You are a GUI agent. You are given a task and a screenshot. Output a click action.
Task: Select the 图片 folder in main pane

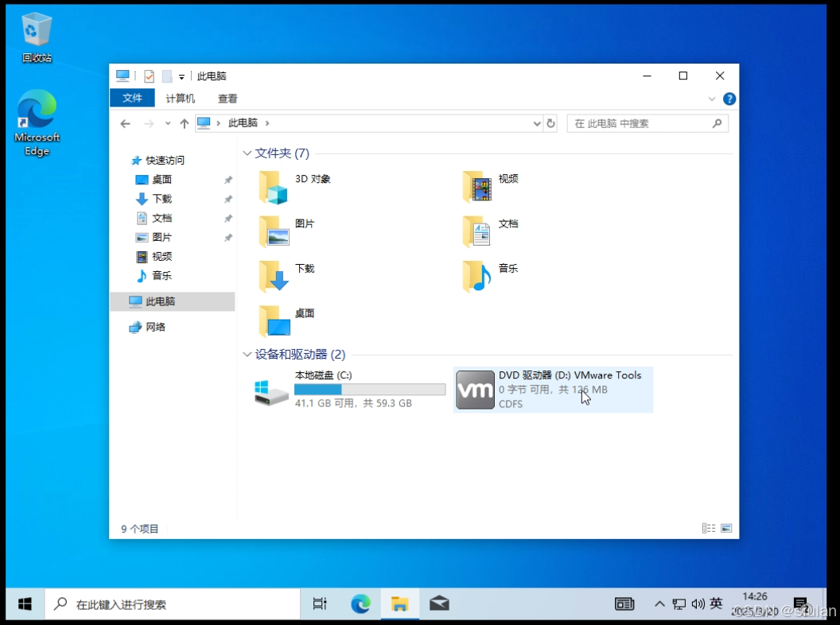[287, 232]
